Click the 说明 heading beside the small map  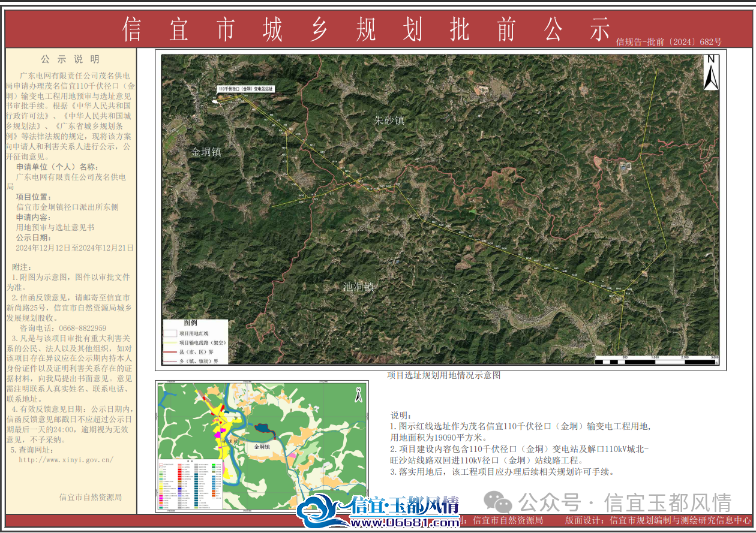pyautogui.click(x=401, y=415)
